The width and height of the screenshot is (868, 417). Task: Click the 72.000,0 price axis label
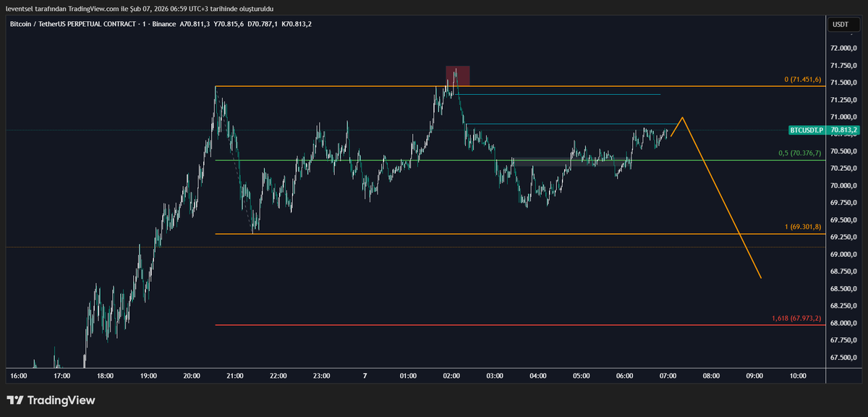point(843,48)
